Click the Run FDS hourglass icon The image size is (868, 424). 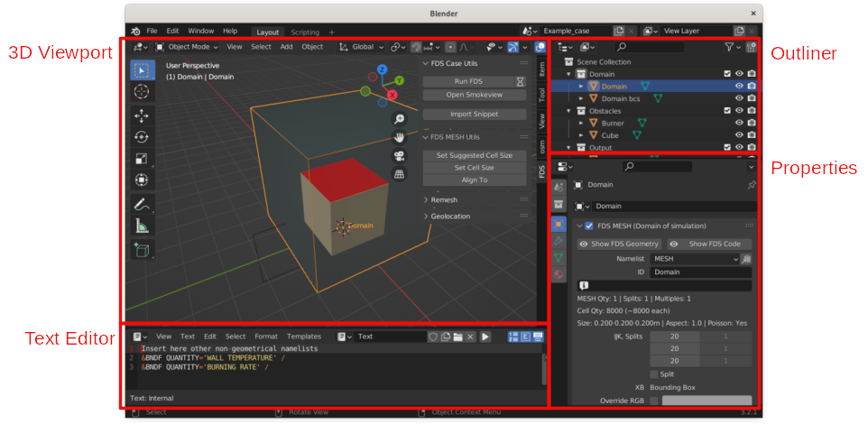point(520,82)
